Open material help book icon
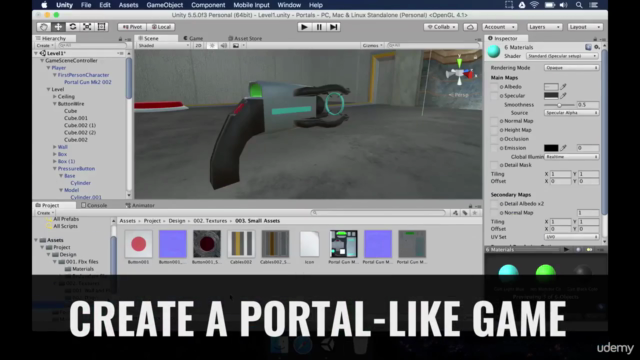 pos(588,47)
